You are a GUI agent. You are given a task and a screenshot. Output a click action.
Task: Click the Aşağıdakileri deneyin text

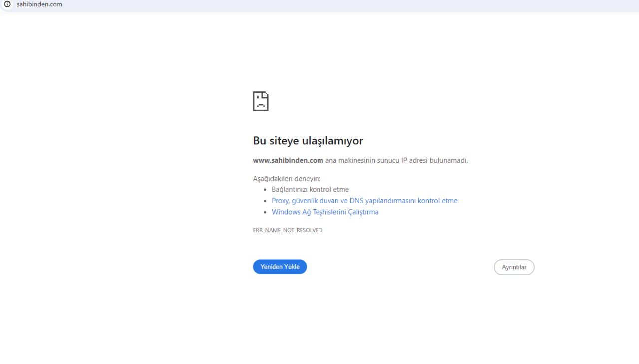[x=287, y=178]
